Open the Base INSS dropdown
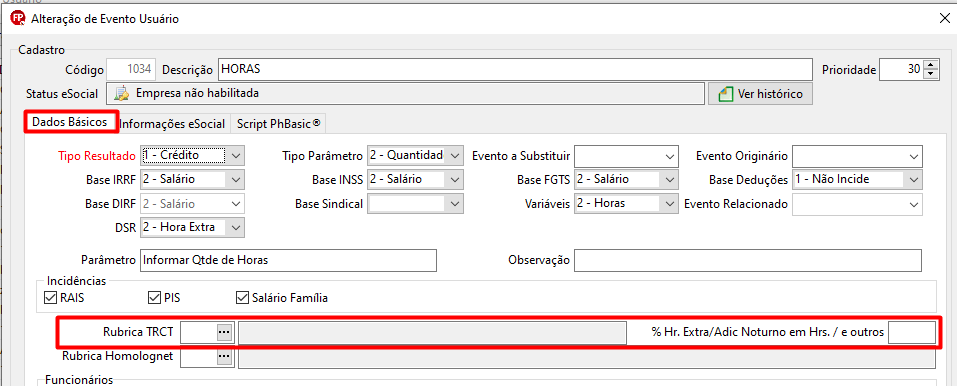The image size is (957, 386). coord(453,180)
